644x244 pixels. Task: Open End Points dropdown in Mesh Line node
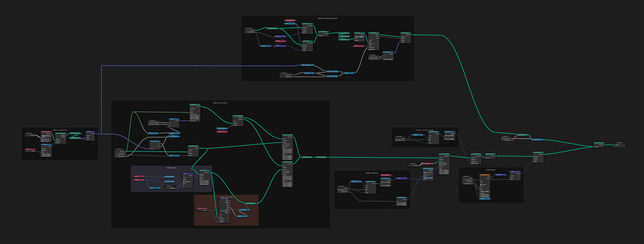(x=195, y=109)
